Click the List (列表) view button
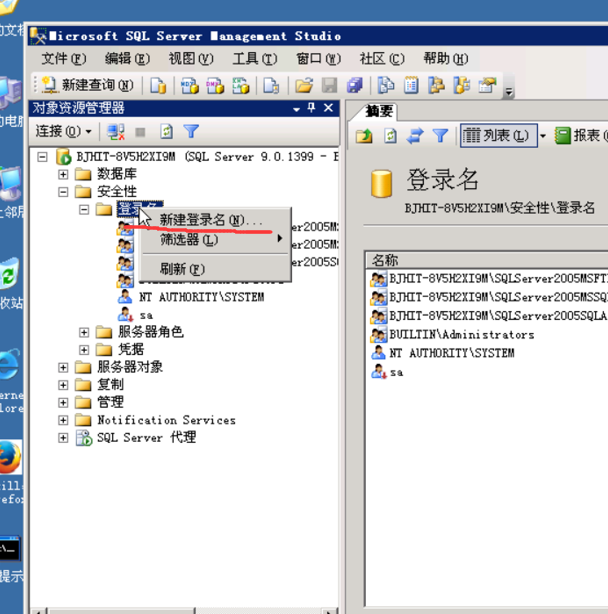Viewport: 608px width, 614px height. coord(498,136)
